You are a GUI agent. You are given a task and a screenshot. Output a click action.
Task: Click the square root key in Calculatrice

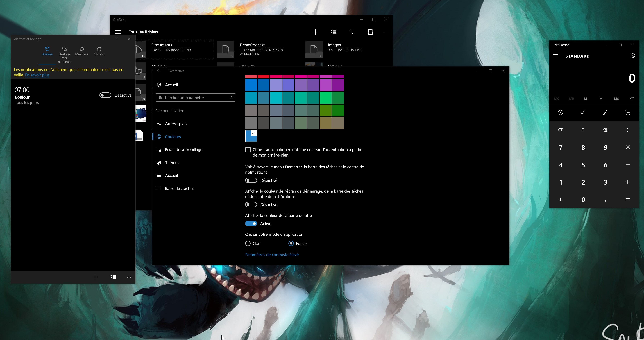click(583, 113)
